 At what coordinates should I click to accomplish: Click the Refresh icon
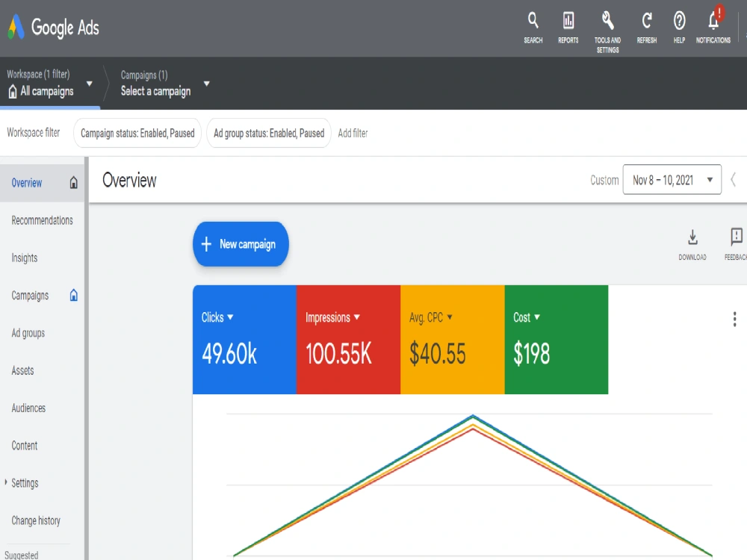pyautogui.click(x=646, y=20)
